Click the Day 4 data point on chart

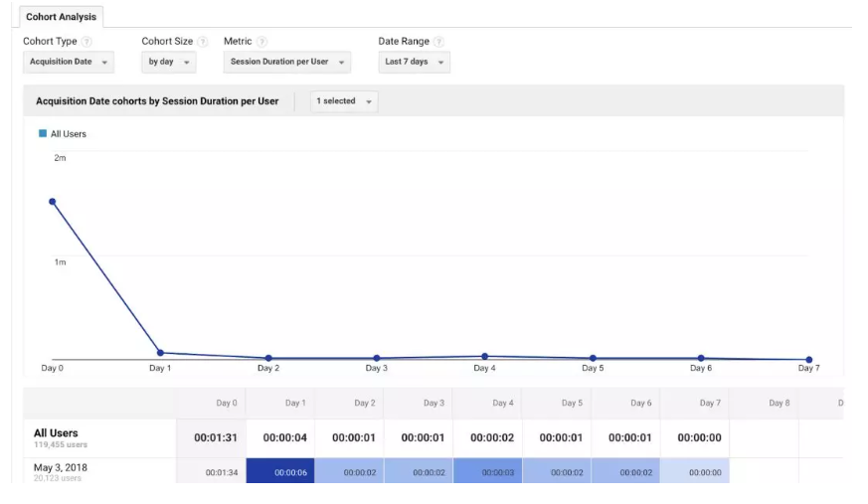(484, 356)
